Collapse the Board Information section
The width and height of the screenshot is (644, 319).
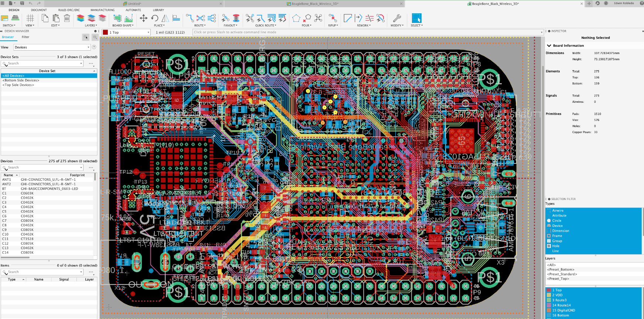[549, 45]
